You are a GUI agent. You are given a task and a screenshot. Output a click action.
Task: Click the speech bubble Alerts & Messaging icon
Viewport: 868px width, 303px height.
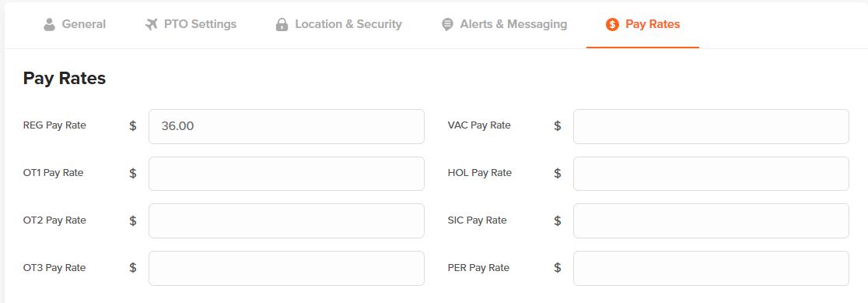coord(447,25)
